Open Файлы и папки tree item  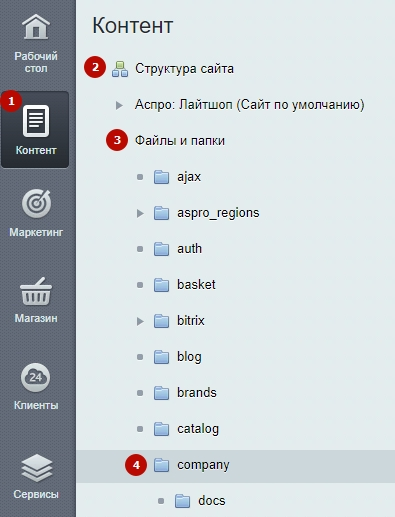[x=180, y=141]
